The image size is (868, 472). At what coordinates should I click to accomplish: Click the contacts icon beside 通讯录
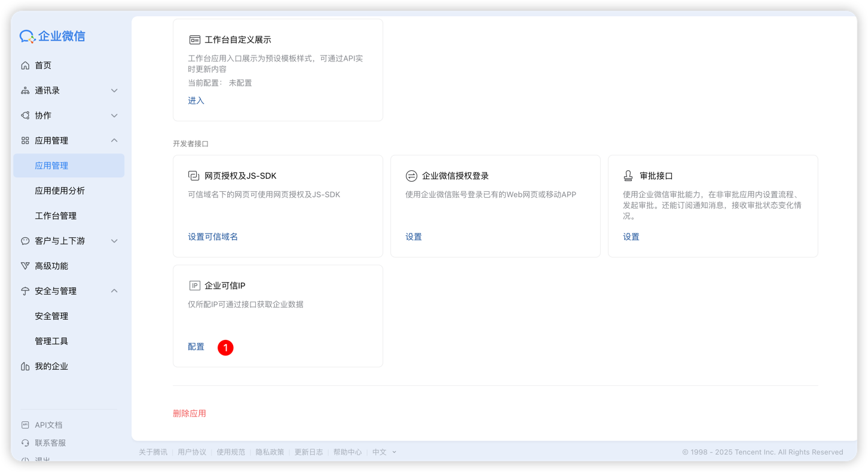pos(25,90)
